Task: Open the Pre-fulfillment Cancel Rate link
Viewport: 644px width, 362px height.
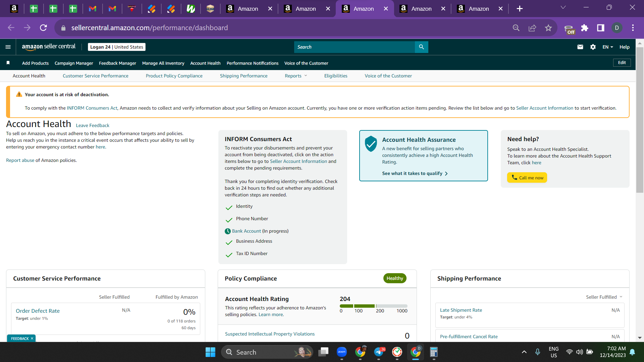Action: (469, 337)
